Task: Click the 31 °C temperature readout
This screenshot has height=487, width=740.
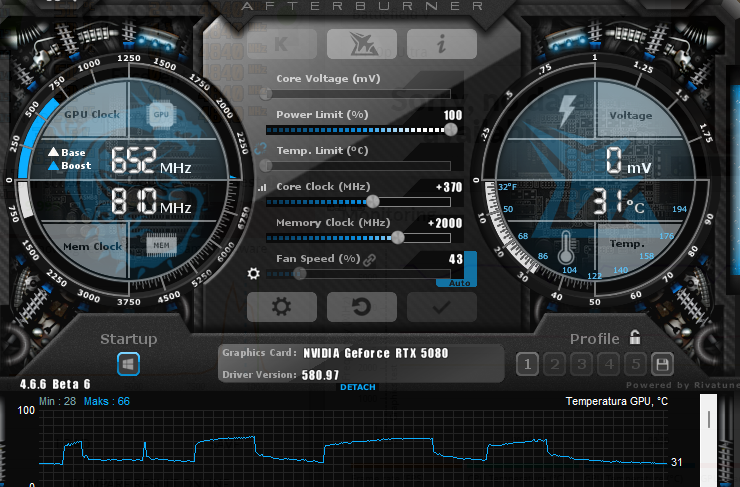Action: click(618, 202)
